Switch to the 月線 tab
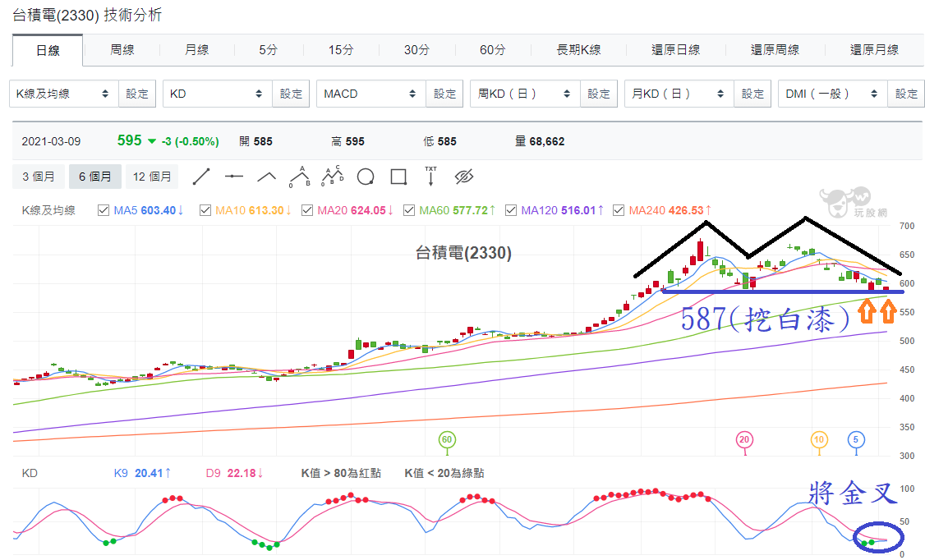This screenshot has width=925, height=560. pos(196,50)
